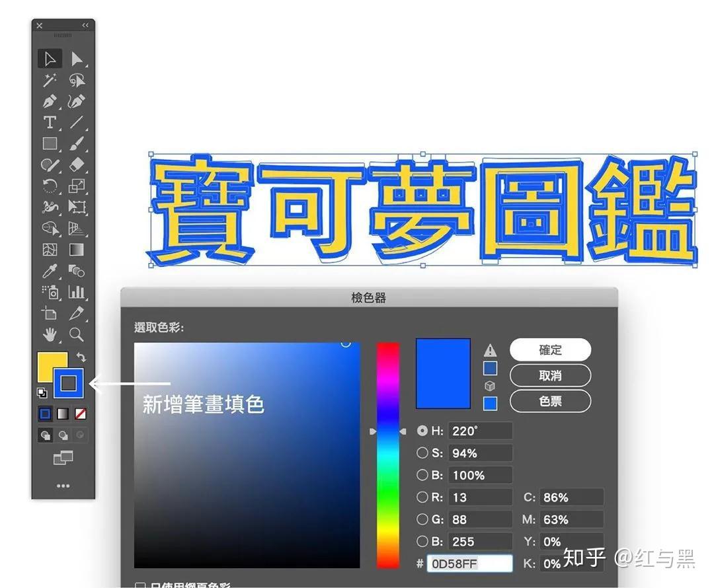Choose the Mesh tool
Screen dimensions: 714x588
tap(50, 250)
